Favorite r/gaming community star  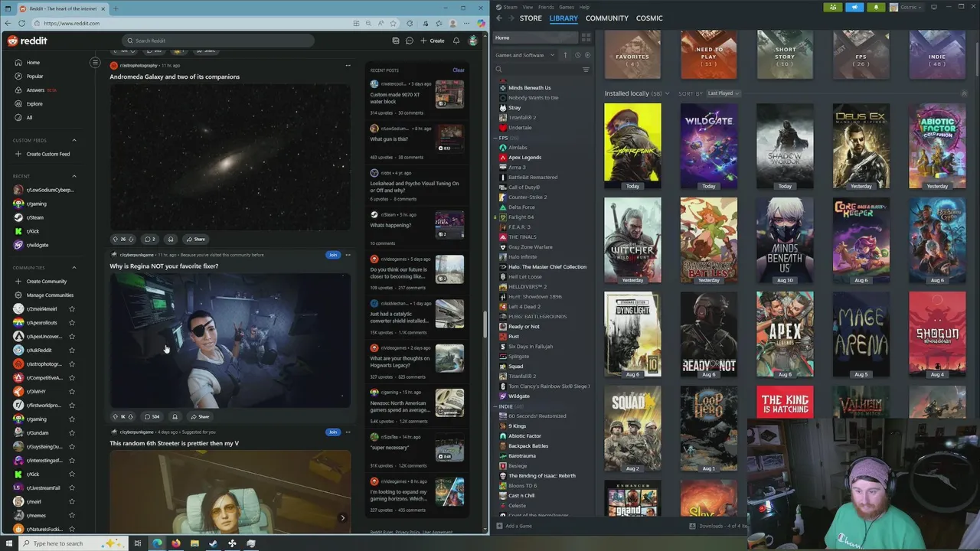pyautogui.click(x=72, y=419)
